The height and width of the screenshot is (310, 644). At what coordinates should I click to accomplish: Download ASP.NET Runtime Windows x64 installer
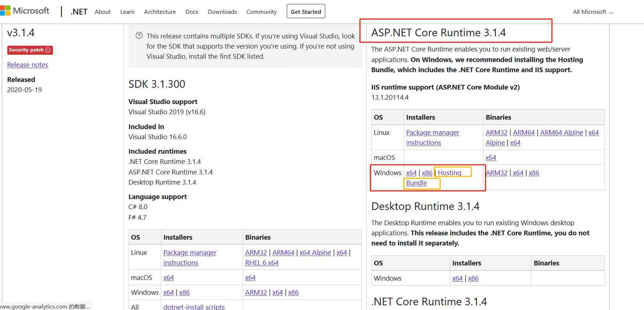tap(411, 173)
